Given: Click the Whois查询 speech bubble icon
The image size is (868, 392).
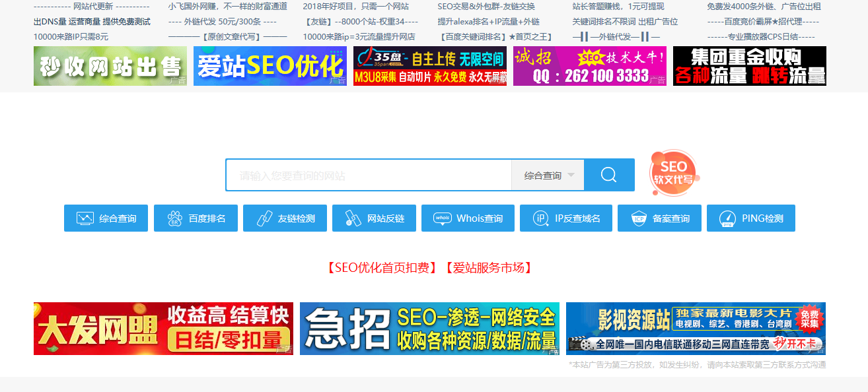Looking at the screenshot, I should tap(443, 218).
